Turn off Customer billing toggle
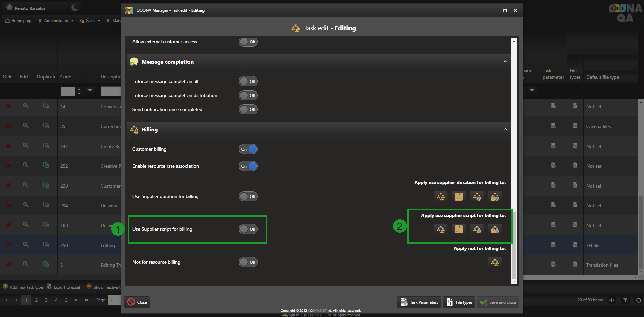The height and width of the screenshot is (317, 644). click(x=248, y=149)
